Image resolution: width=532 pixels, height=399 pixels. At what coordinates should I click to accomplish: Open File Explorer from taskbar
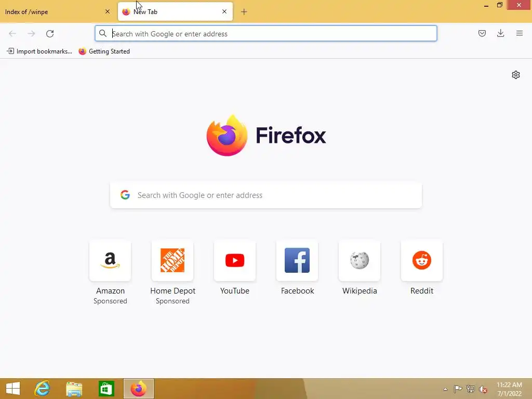(x=74, y=389)
